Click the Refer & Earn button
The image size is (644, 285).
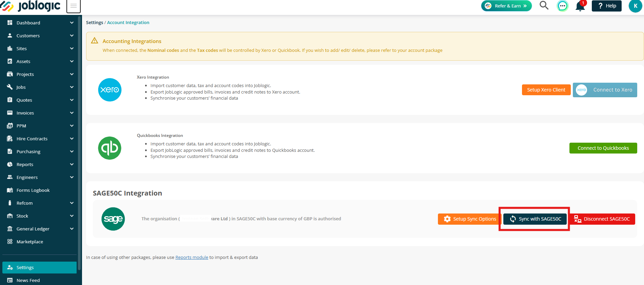click(x=506, y=6)
